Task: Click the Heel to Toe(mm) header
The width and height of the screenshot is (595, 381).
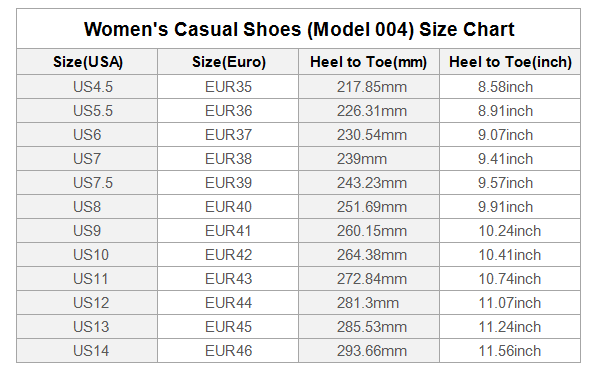Action: pos(369,62)
